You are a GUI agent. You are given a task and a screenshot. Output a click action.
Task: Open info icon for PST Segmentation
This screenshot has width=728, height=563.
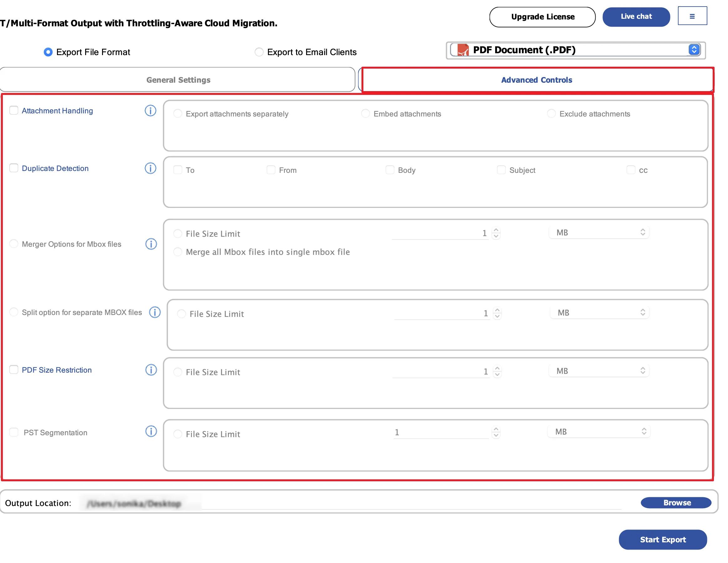[151, 431]
